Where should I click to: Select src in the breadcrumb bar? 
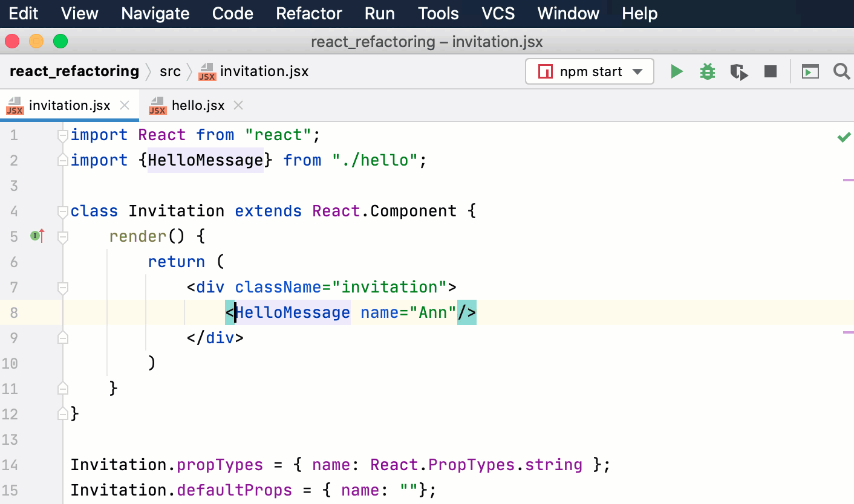click(170, 71)
